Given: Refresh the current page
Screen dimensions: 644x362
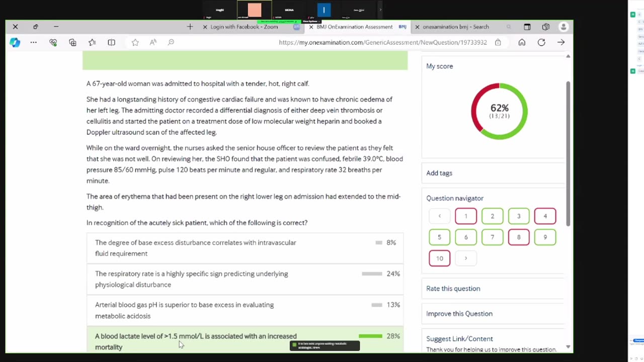Looking at the screenshot, I should pos(541,42).
